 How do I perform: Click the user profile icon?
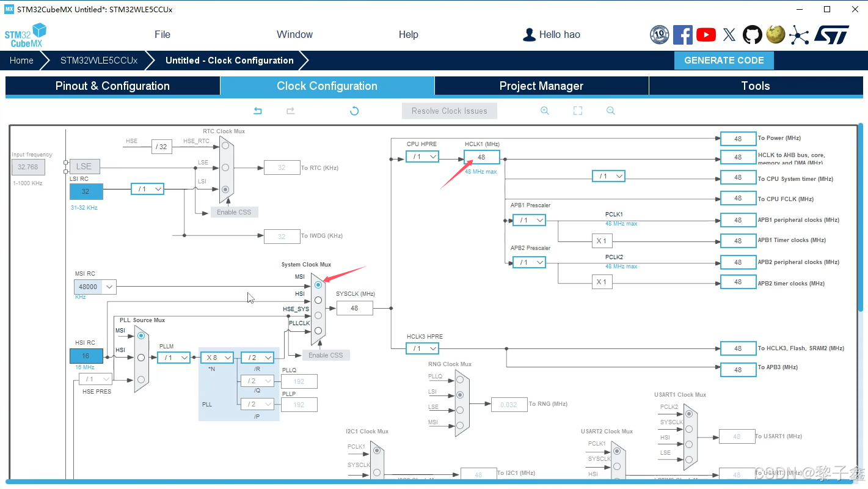529,35
